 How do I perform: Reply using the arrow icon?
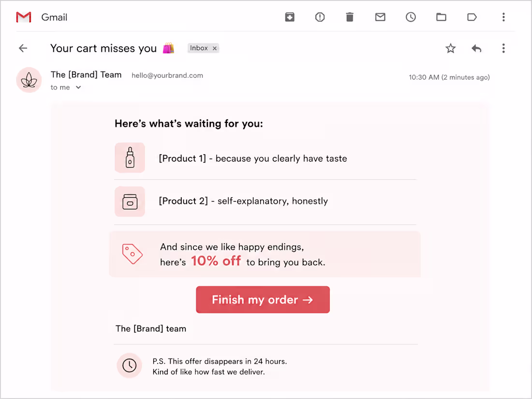click(x=476, y=48)
